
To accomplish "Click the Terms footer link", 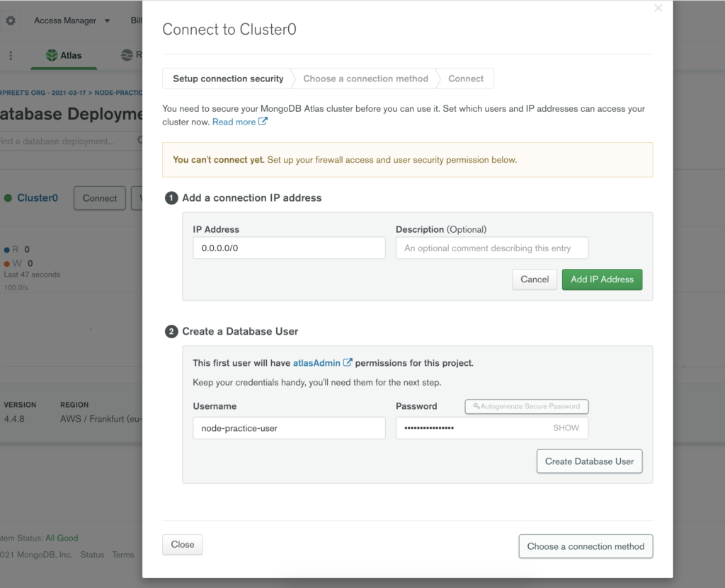I will click(x=123, y=555).
